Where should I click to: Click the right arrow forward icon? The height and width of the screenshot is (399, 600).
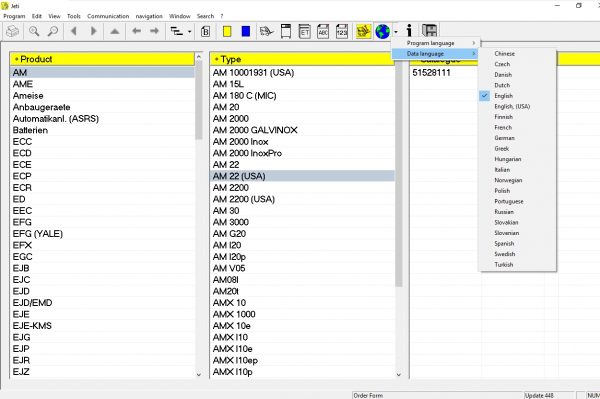154,31
